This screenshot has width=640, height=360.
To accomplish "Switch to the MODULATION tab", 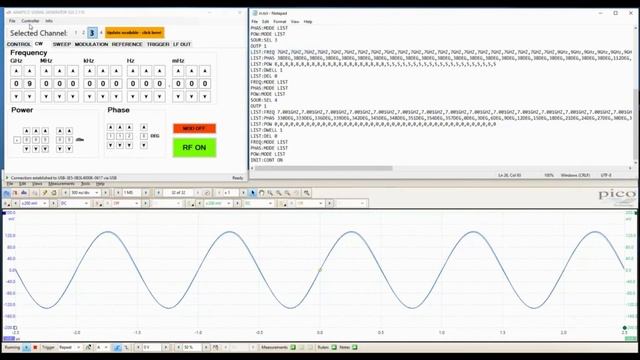I will pyautogui.click(x=91, y=44).
